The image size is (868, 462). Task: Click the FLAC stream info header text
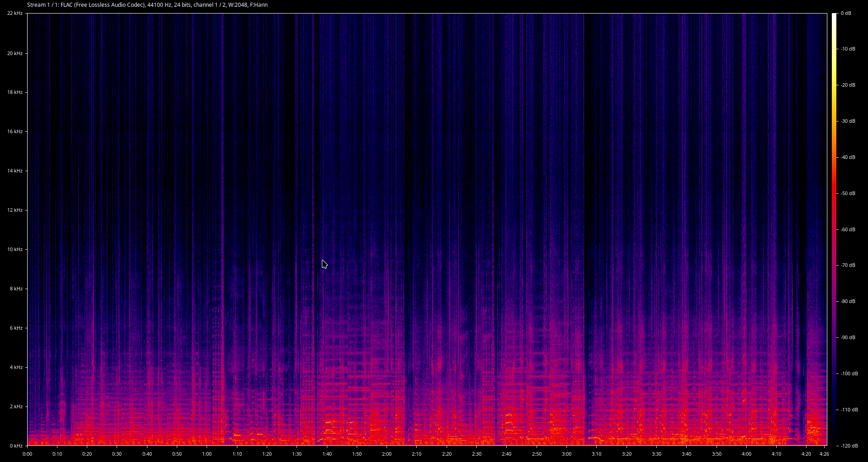pyautogui.click(x=147, y=5)
